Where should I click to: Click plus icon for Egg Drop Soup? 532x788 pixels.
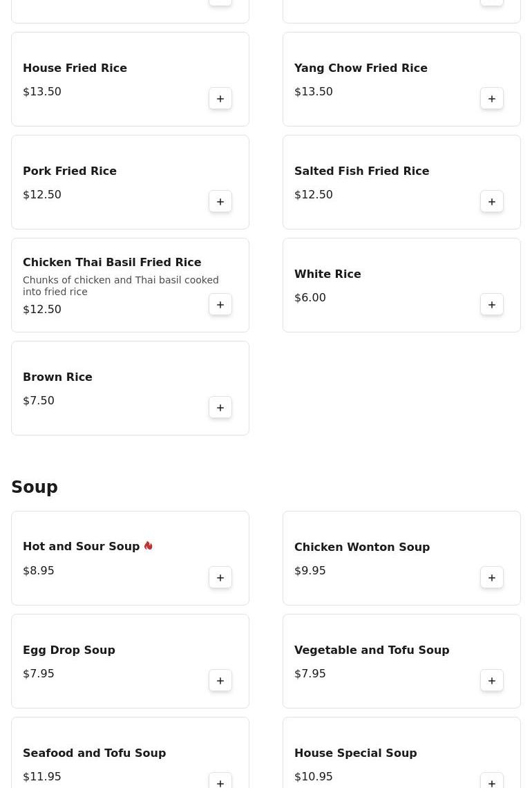(220, 681)
